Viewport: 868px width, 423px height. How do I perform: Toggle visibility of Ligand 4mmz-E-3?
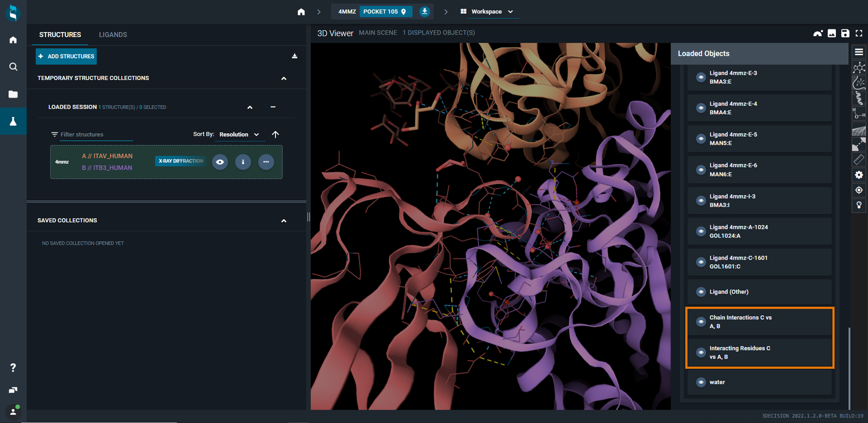pos(701,77)
